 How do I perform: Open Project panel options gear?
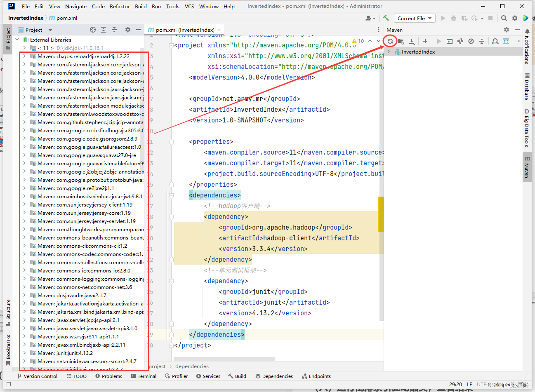click(x=128, y=30)
